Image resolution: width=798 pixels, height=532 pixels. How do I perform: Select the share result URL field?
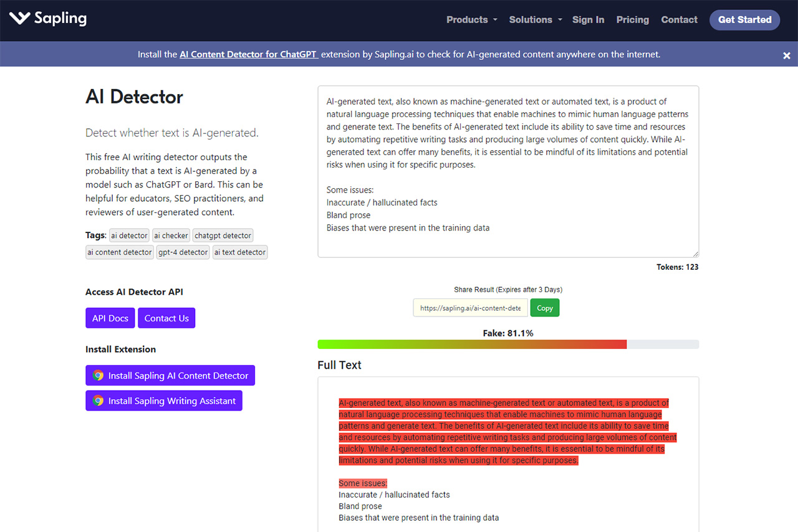(x=470, y=308)
